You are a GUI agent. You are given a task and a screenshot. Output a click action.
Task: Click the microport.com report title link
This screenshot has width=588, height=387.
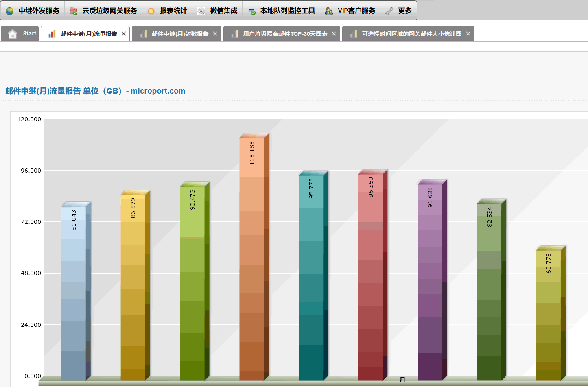point(158,91)
